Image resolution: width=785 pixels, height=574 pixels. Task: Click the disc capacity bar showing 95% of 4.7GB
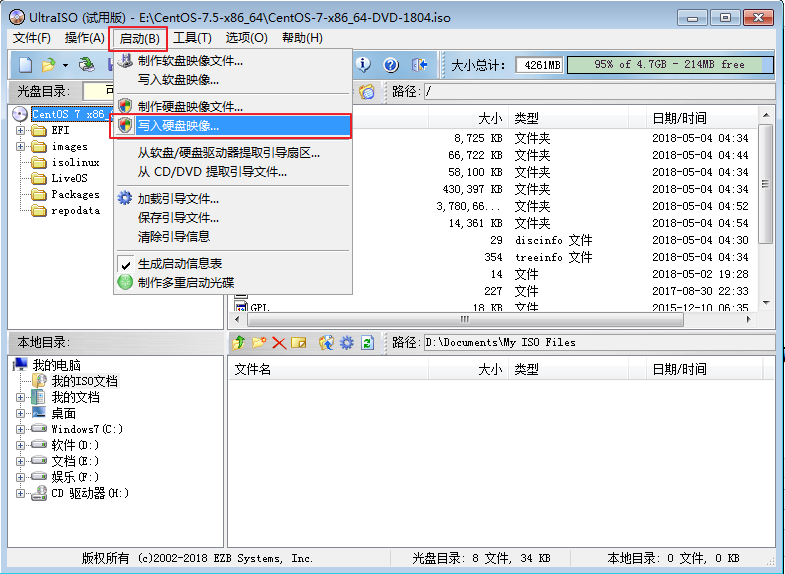click(x=670, y=65)
